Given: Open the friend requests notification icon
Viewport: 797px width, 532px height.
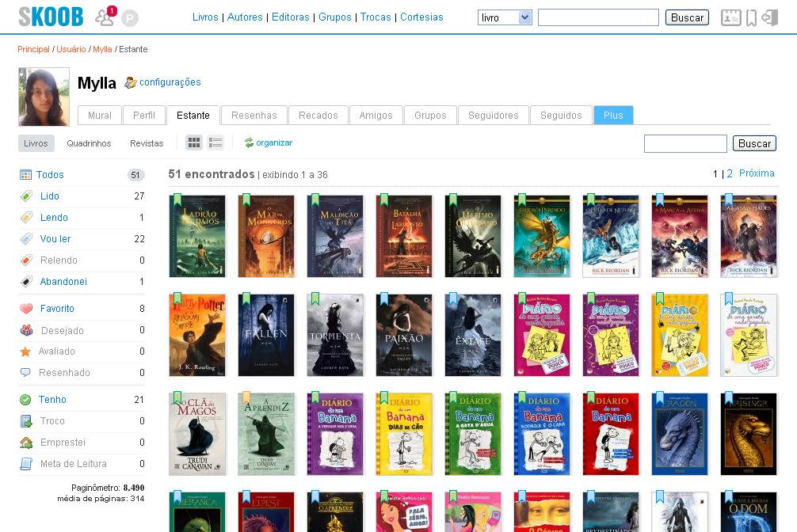Looking at the screenshot, I should 105,17.
